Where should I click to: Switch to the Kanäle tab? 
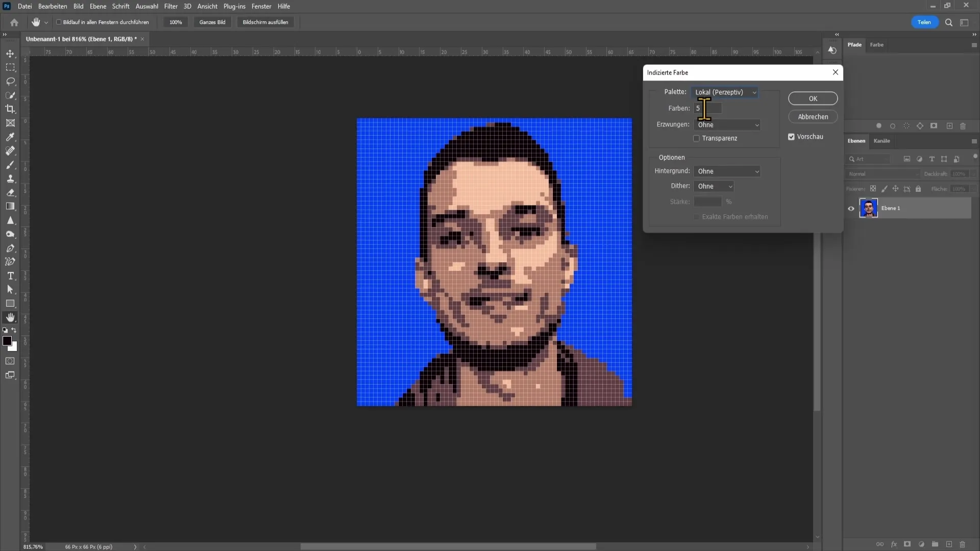881,141
